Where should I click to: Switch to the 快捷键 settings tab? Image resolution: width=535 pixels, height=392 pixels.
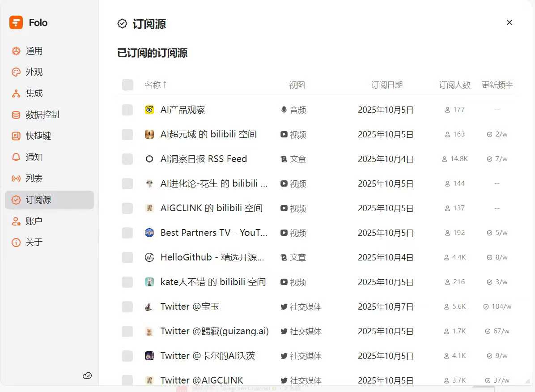(x=38, y=136)
